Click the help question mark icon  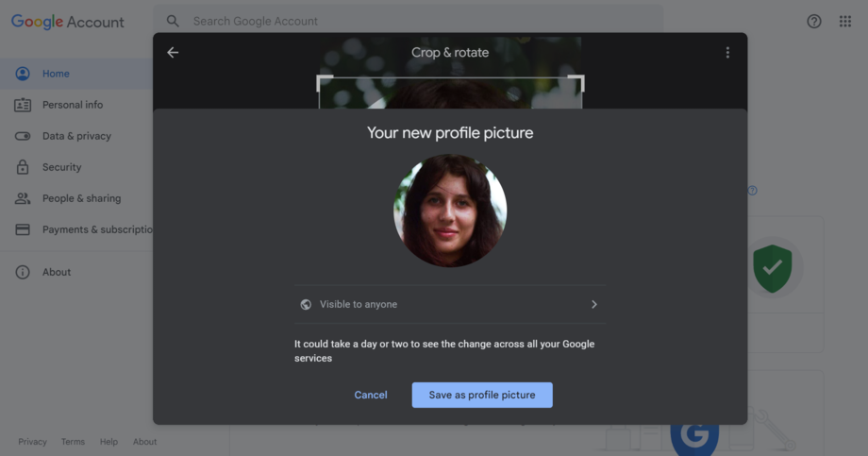click(814, 21)
